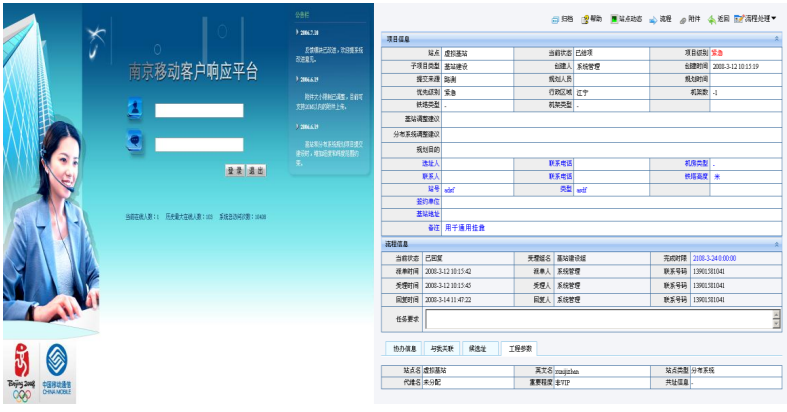Switch to the 与我关联 tab
The image size is (787, 412).
point(442,349)
